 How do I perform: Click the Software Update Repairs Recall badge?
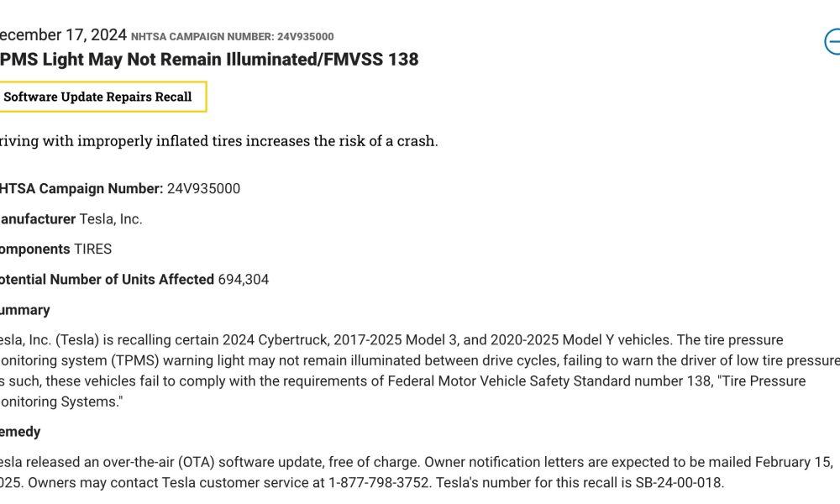point(99,97)
